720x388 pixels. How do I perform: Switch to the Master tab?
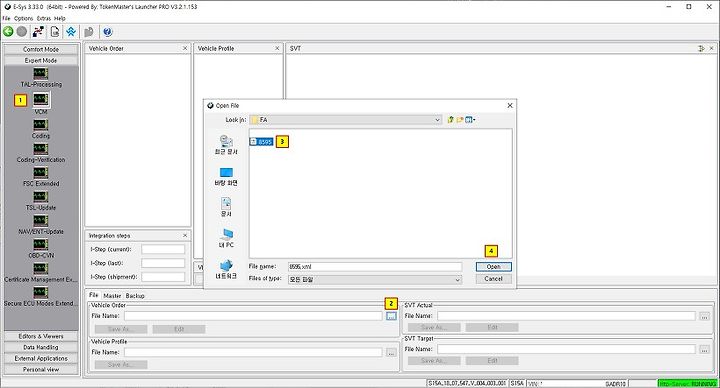point(112,296)
